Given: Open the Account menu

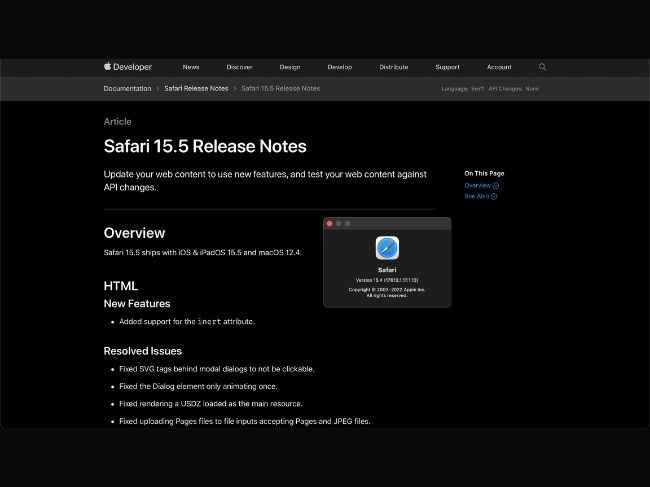Looking at the screenshot, I should click(499, 67).
